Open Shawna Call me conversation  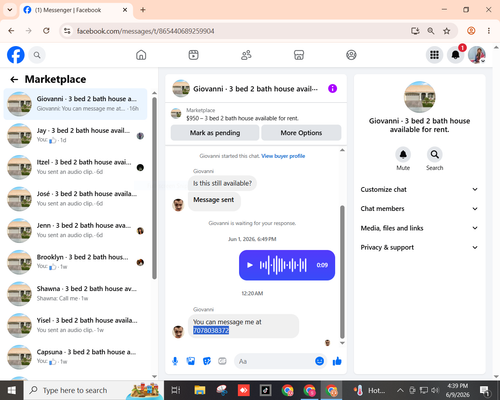(75, 294)
